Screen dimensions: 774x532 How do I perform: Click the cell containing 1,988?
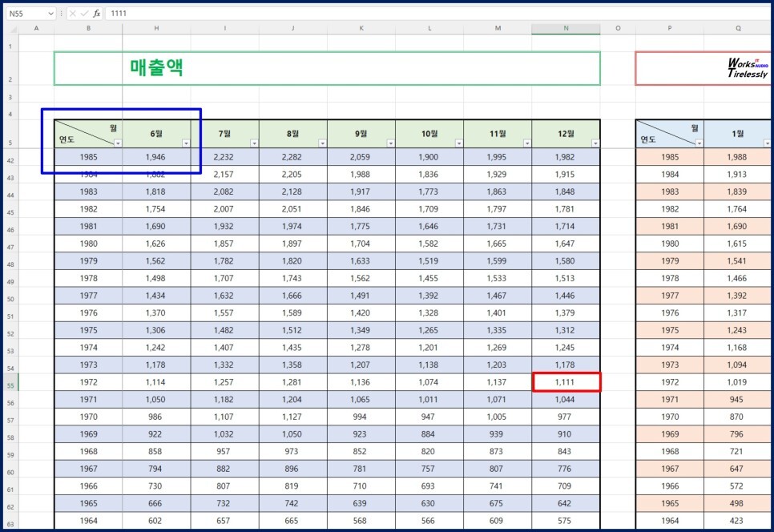pos(737,157)
